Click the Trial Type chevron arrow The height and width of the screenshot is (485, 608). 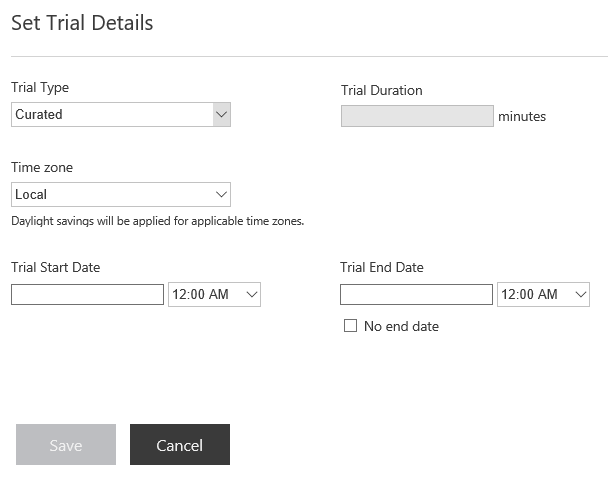click(x=221, y=114)
